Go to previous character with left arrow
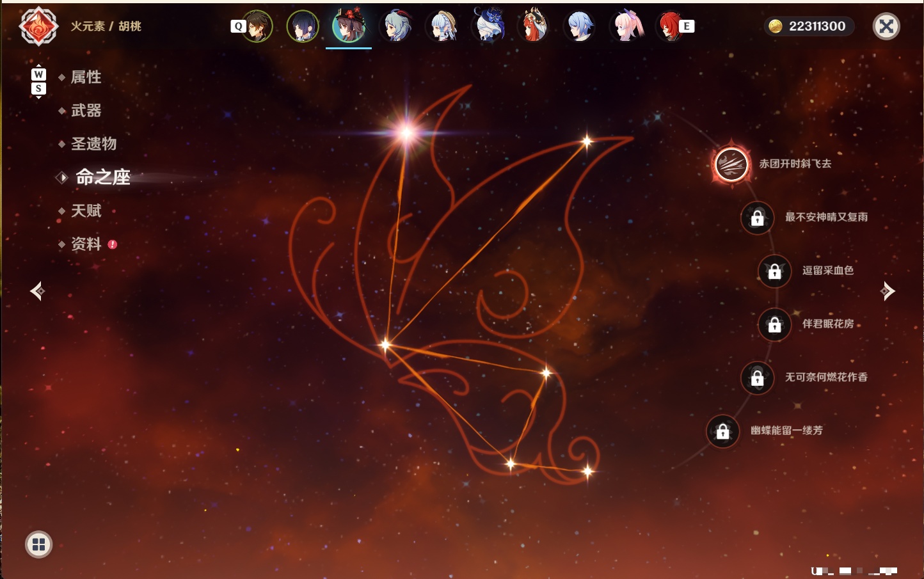 tap(38, 291)
